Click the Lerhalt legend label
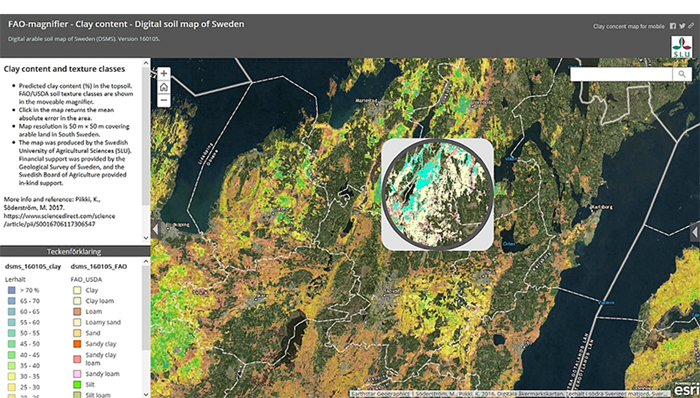 [x=15, y=279]
